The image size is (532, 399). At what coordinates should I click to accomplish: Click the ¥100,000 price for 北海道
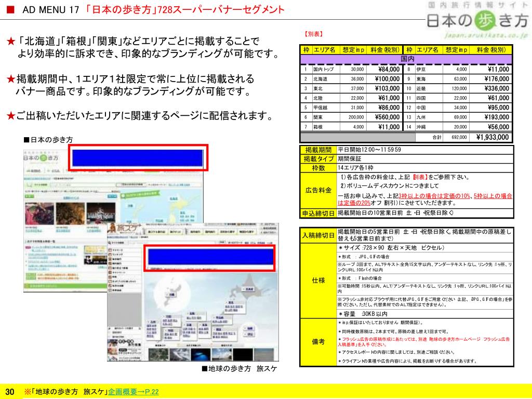387,79
